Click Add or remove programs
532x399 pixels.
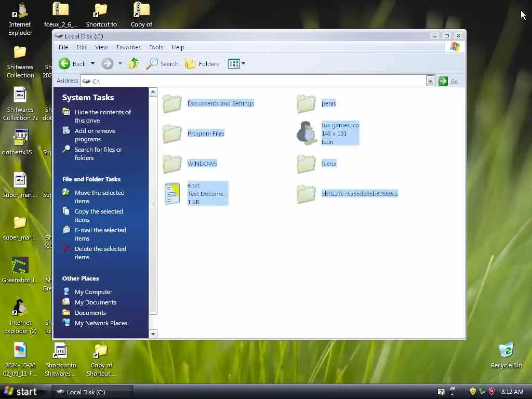coord(95,135)
